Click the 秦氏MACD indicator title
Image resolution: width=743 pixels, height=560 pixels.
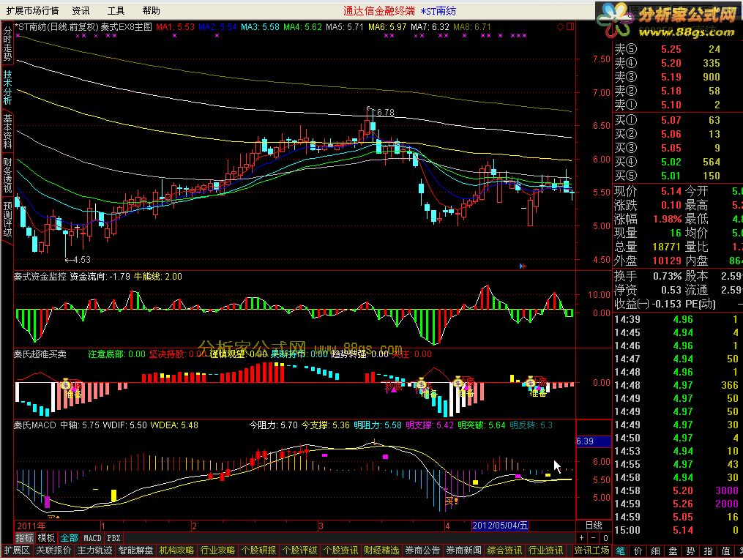pos(35,425)
